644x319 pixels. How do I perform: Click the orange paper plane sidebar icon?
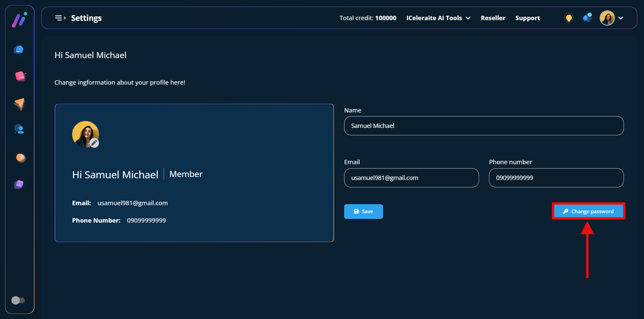[x=19, y=104]
